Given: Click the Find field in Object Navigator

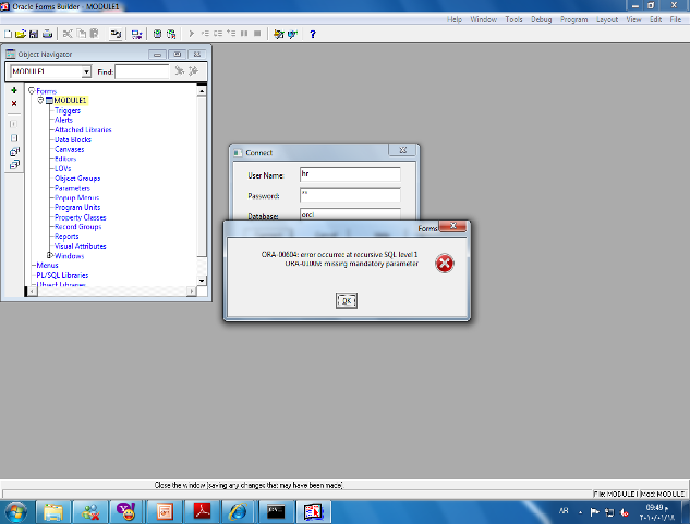Looking at the screenshot, I should [142, 72].
